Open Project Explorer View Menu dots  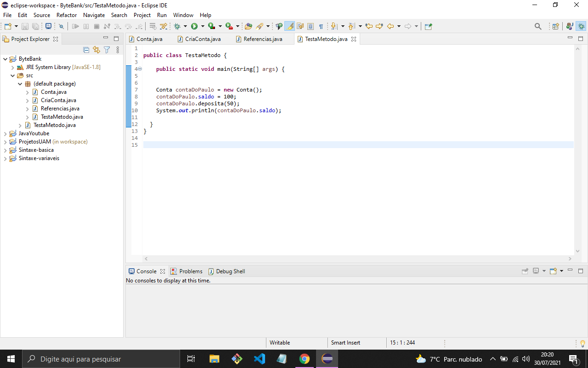point(118,50)
